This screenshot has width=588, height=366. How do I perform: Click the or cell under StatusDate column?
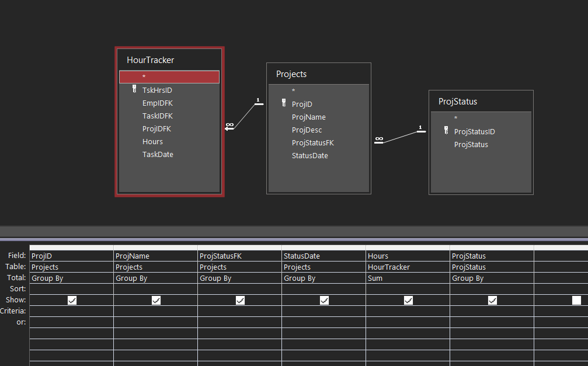[323, 322]
